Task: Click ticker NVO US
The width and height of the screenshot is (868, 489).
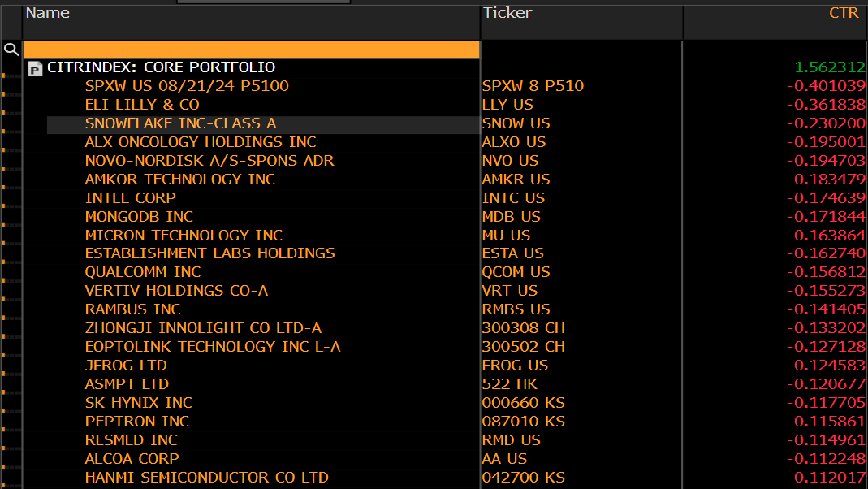Action: [510, 161]
